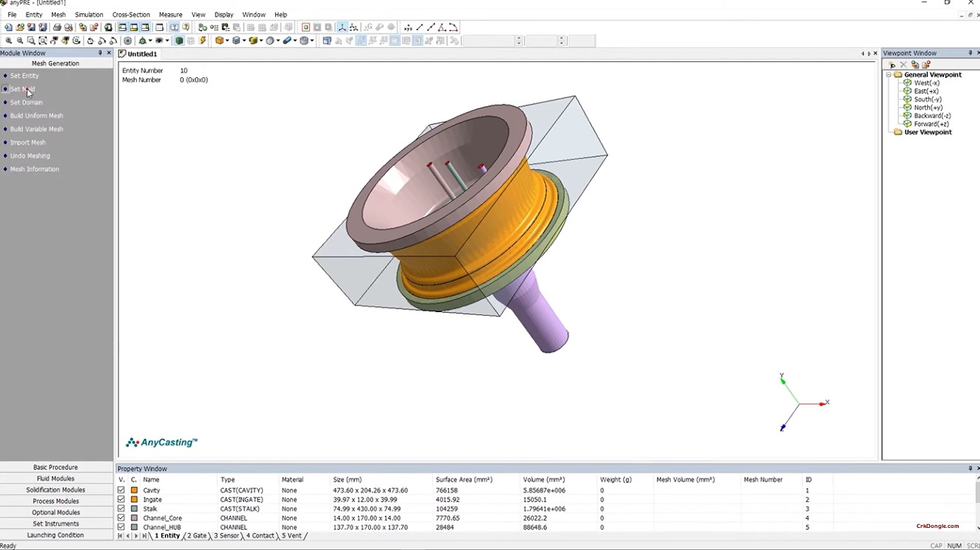Image resolution: width=980 pixels, height=550 pixels.
Task: Disable the Channel_HUB visibility checkbox
Action: point(121,527)
